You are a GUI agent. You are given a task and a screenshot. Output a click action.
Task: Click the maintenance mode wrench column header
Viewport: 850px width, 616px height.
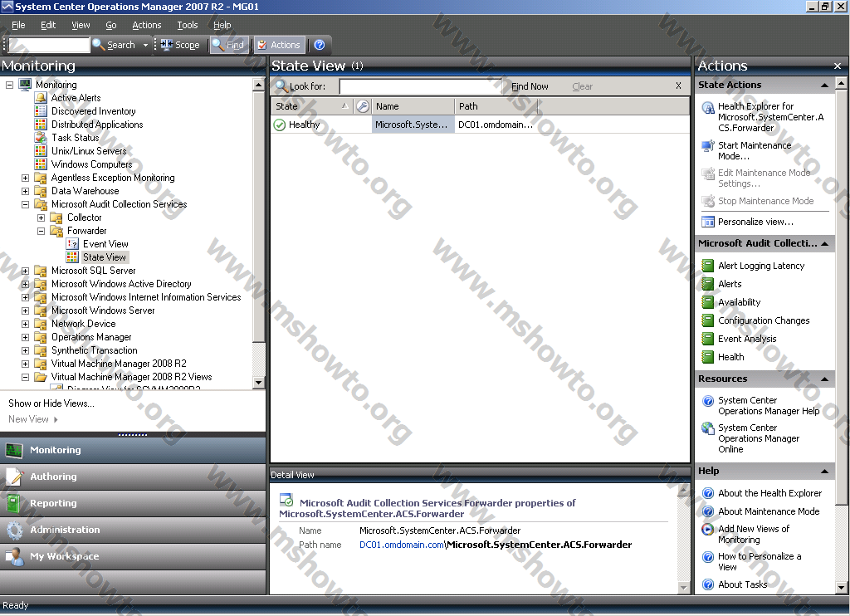click(x=363, y=106)
